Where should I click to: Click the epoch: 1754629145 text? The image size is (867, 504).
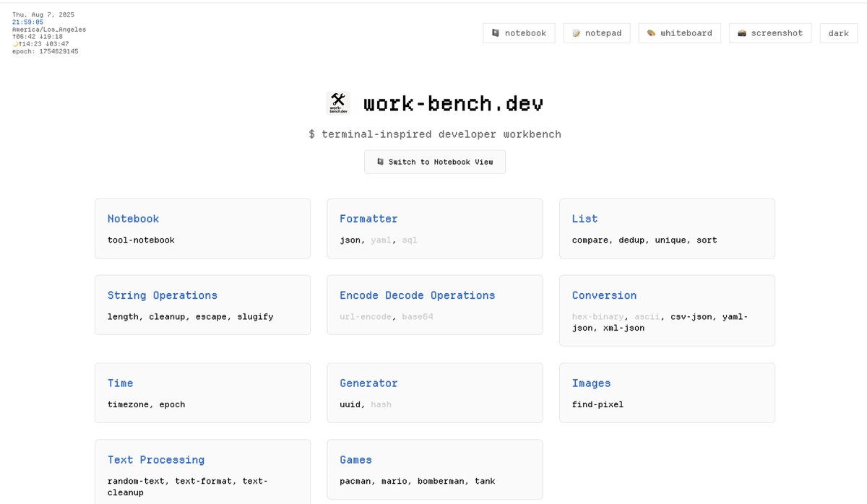pos(46,52)
